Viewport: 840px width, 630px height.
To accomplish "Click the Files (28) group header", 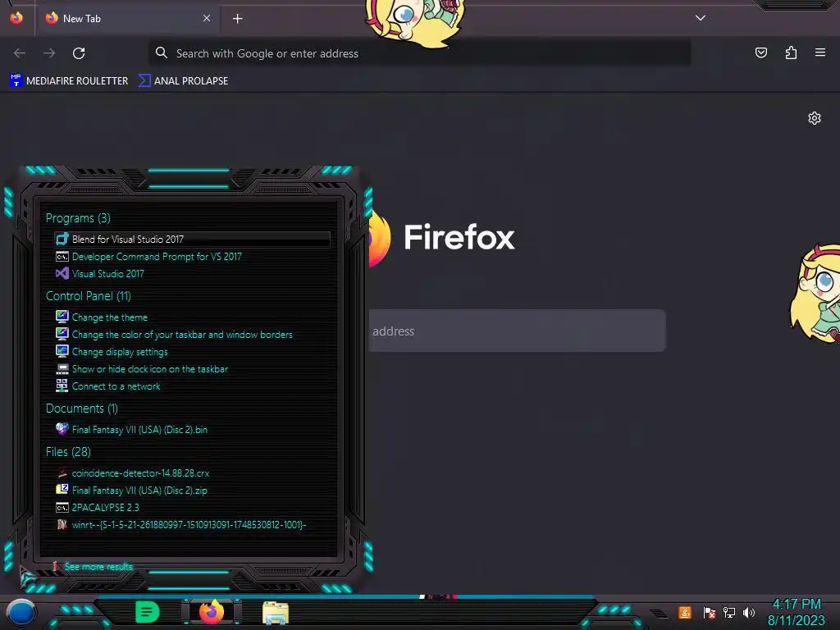I will tap(68, 452).
